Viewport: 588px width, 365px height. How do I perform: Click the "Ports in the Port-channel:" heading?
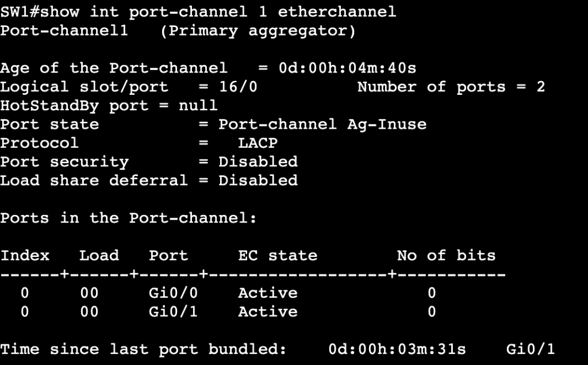pos(128,218)
